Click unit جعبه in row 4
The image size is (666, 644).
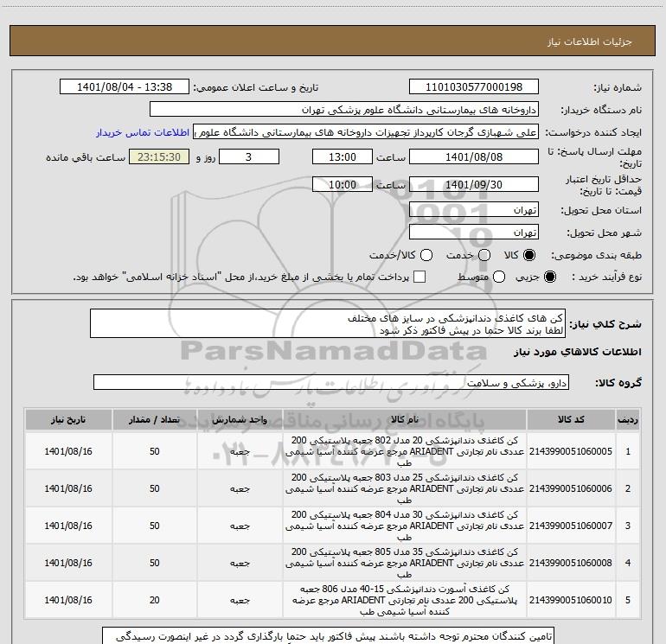[240, 564]
